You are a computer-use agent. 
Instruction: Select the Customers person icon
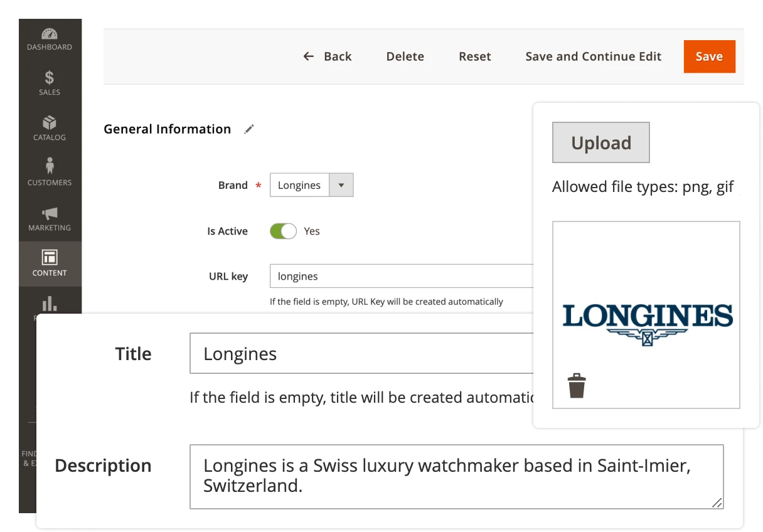pyautogui.click(x=50, y=167)
